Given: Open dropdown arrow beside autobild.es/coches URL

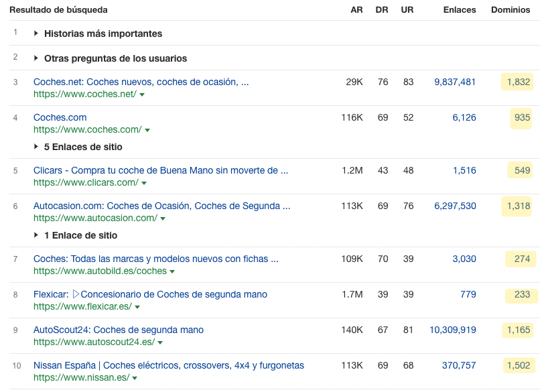Looking at the screenshot, I should pos(172,271).
